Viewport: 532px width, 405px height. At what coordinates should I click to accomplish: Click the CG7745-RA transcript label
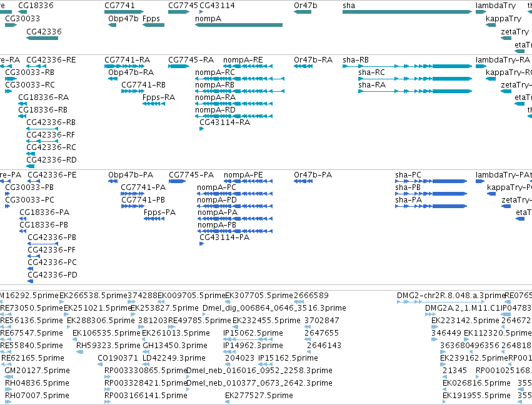click(x=191, y=60)
